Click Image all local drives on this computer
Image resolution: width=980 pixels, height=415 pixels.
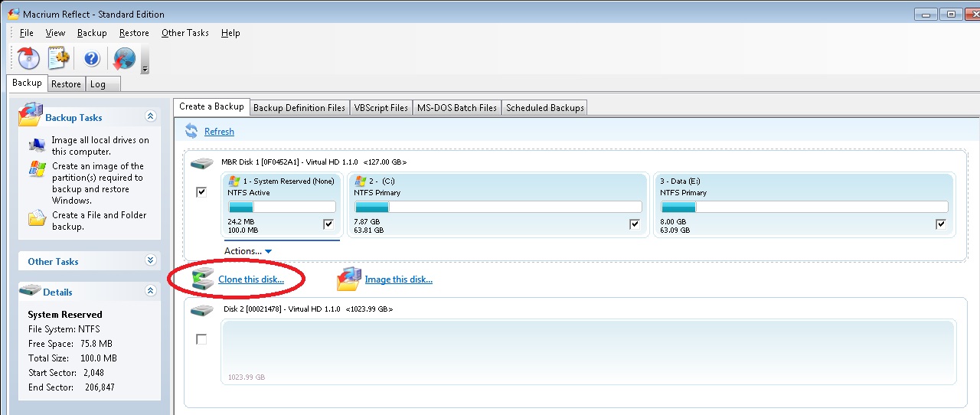(x=101, y=145)
